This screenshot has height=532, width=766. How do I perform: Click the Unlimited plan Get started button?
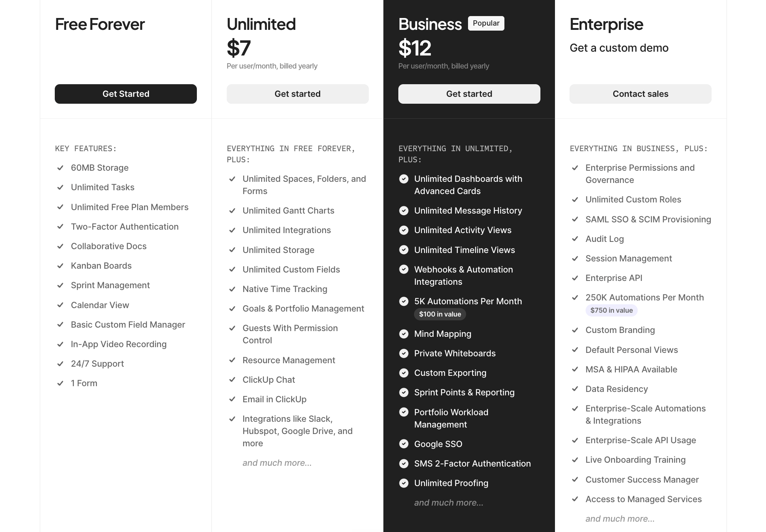click(x=298, y=94)
